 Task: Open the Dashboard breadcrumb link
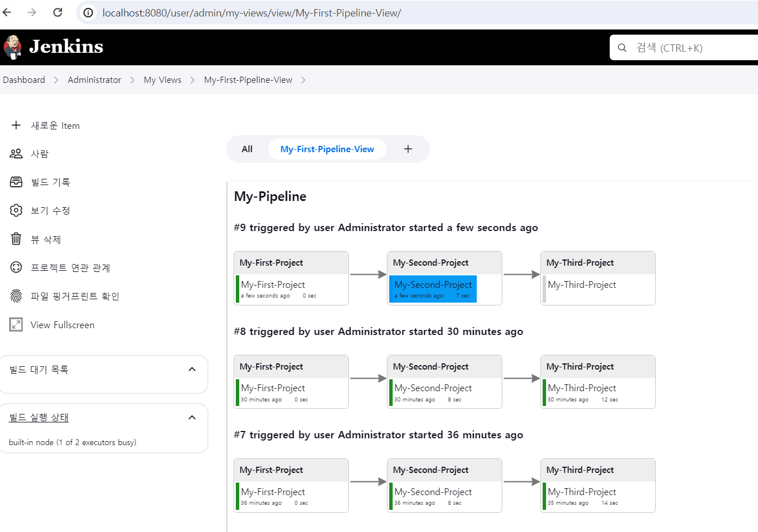click(x=24, y=80)
